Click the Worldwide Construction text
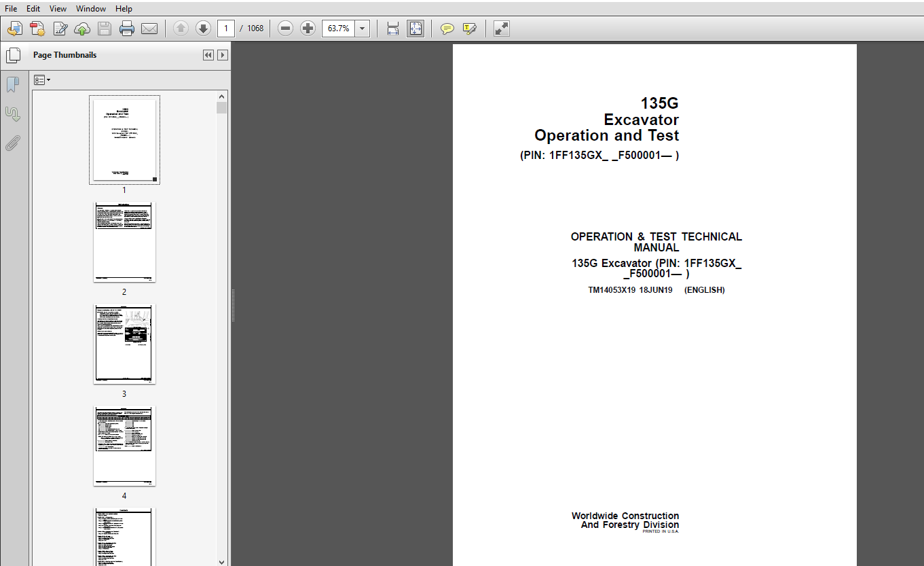924x566 pixels. pos(625,516)
